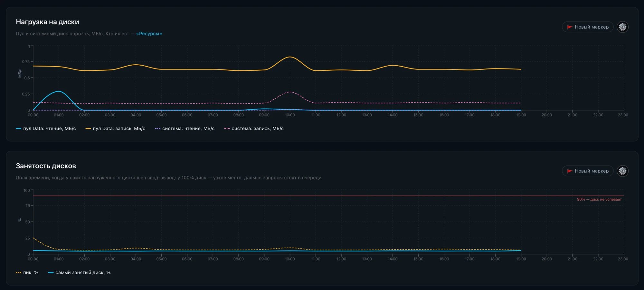Click the 19:00 tick label in the disk load chart

click(x=521, y=115)
